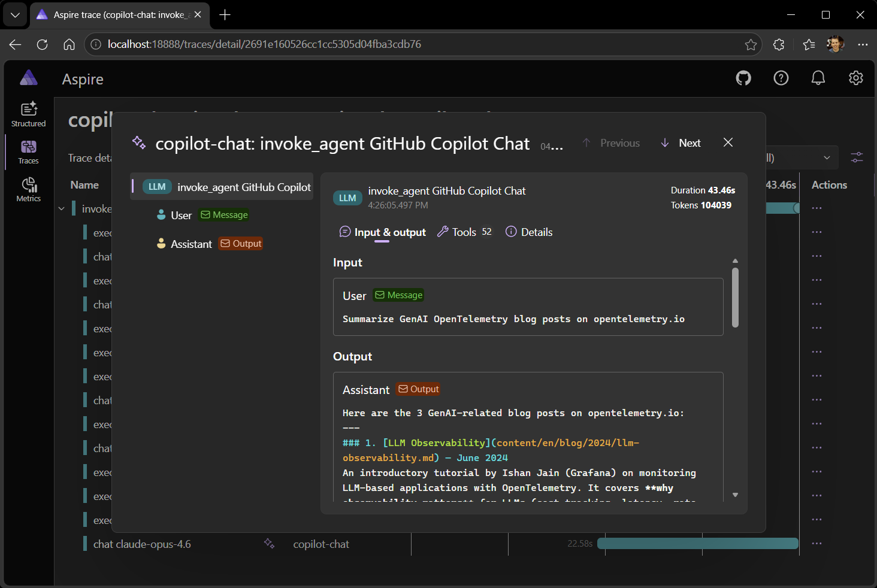Viewport: 877px width, 588px height.
Task: Click the LLM Observability link text in output
Action: [437, 443]
